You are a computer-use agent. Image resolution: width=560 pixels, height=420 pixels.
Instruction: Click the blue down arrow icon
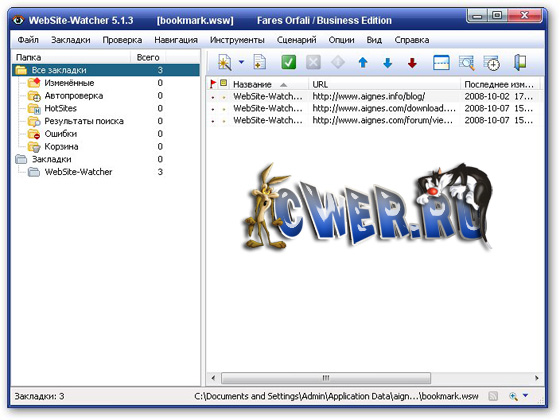click(x=388, y=63)
